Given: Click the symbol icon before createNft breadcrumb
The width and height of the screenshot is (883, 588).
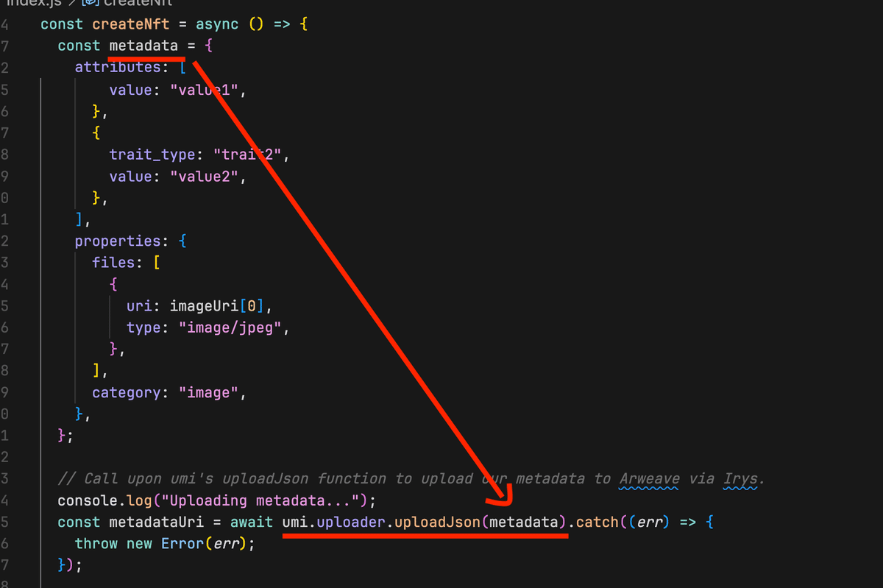Looking at the screenshot, I should pos(91,2).
